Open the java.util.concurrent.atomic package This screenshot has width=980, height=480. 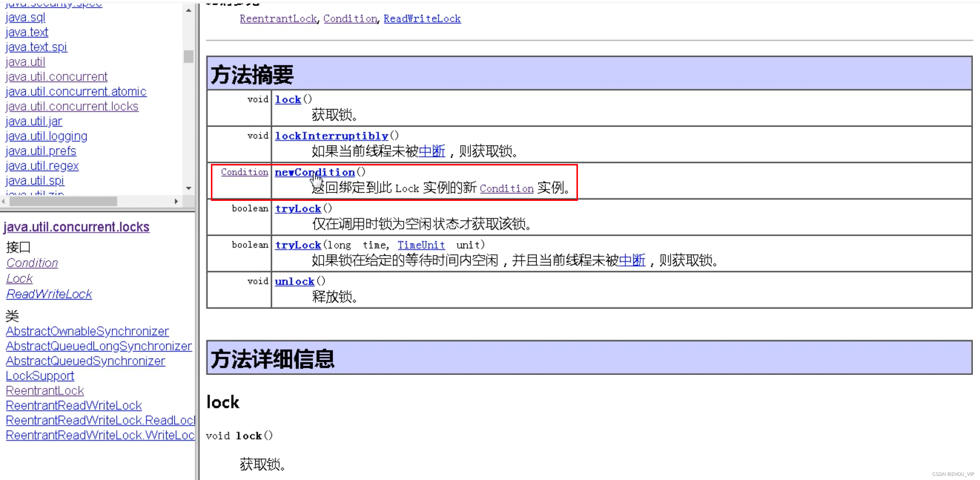tap(76, 92)
